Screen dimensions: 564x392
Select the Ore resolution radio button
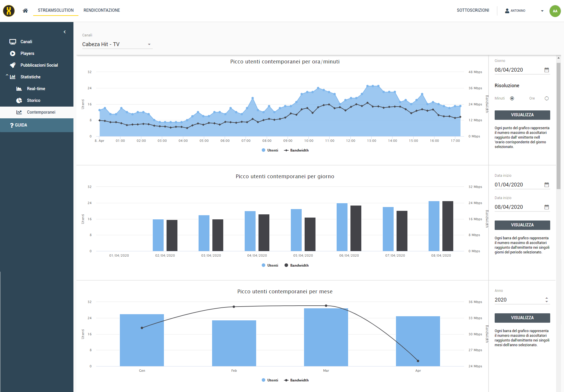pyautogui.click(x=546, y=98)
